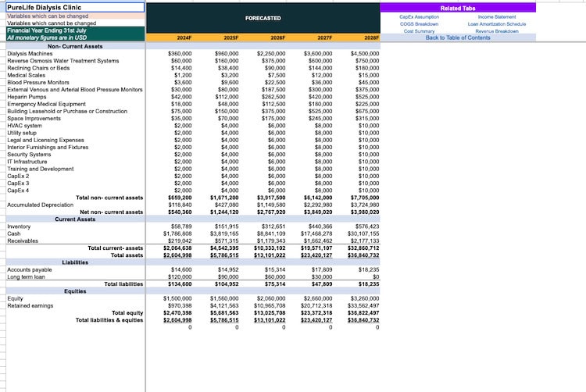Click Dialysis Machines 2028F value $4,500,000

coord(365,54)
